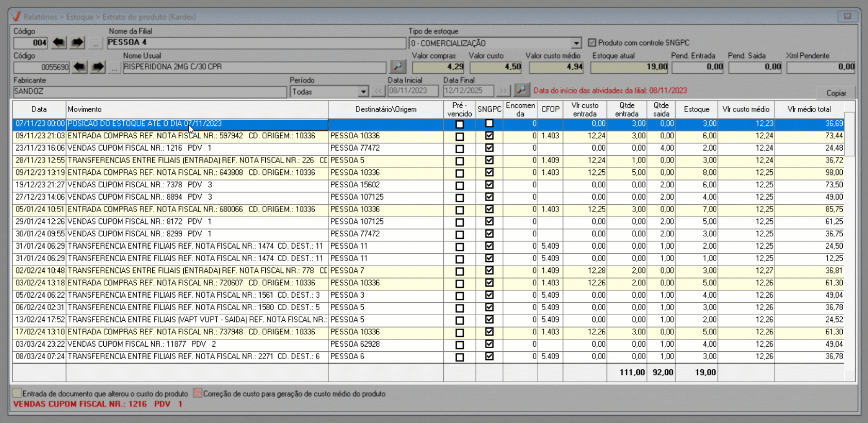Expand the Período dropdown showing Todas
Image resolution: width=868 pixels, height=423 pixels.
363,92
